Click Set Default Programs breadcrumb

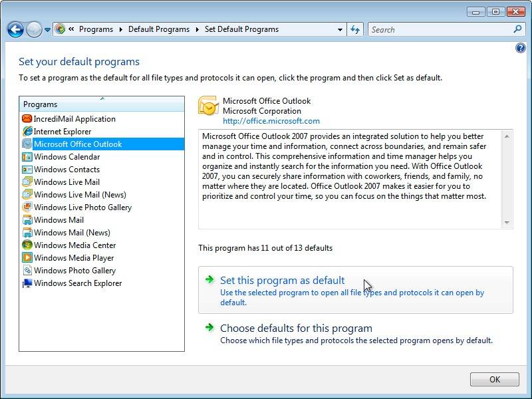click(x=241, y=29)
